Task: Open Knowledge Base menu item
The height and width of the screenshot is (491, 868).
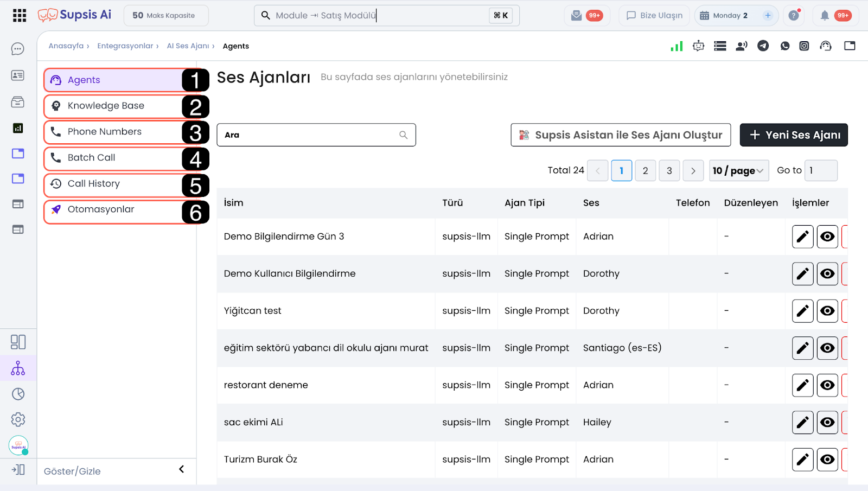Action: (106, 106)
